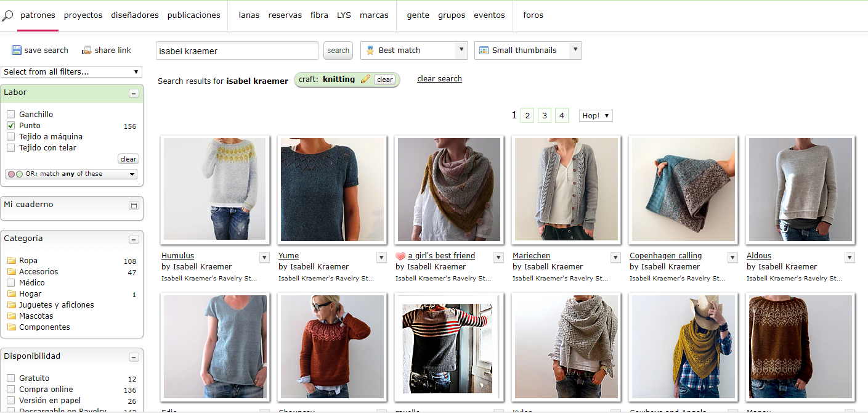
Task: Open the Copenhagen calling thumbnail
Action: point(683,190)
